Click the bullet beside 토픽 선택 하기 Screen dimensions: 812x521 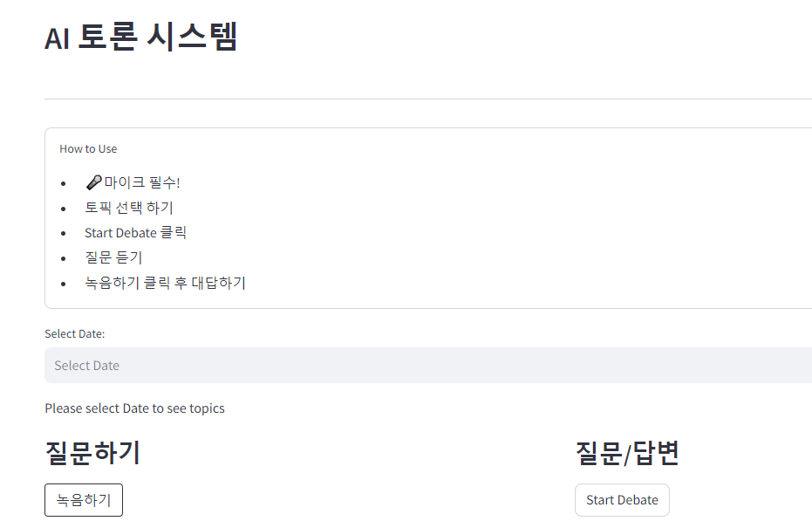pos(63,209)
